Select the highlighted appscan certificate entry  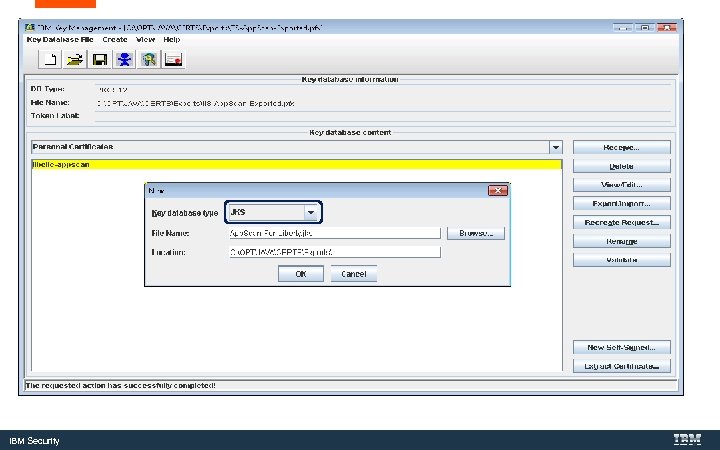297,164
